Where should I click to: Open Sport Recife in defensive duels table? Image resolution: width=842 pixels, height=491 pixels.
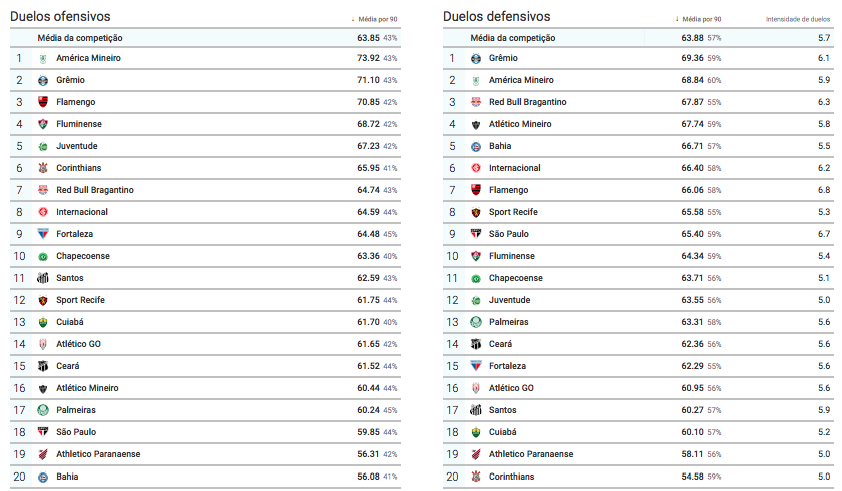[513, 212]
